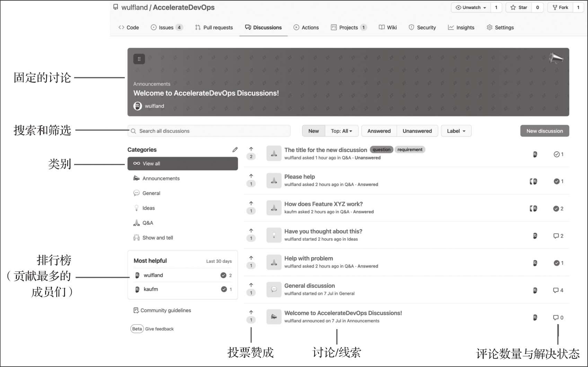Show Answered discussions only
The width and height of the screenshot is (588, 367).
pyautogui.click(x=379, y=131)
